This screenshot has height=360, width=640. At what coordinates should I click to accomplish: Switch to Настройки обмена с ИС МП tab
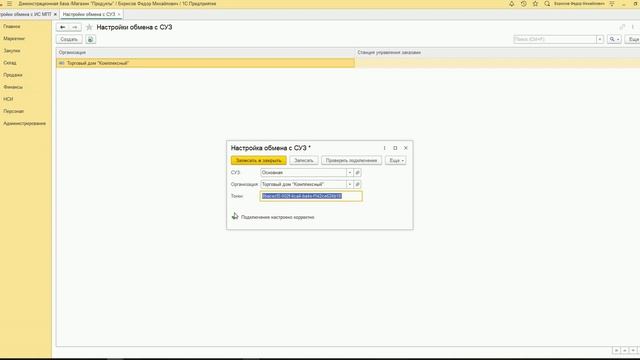[26, 14]
